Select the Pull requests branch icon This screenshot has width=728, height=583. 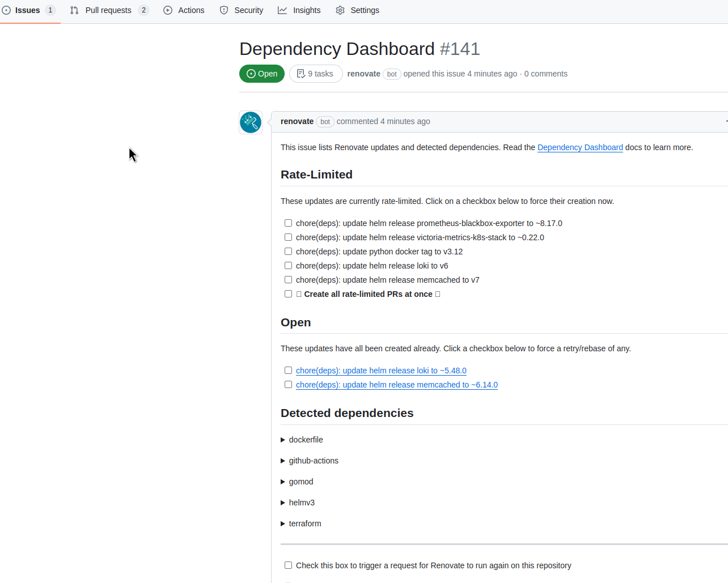point(74,10)
